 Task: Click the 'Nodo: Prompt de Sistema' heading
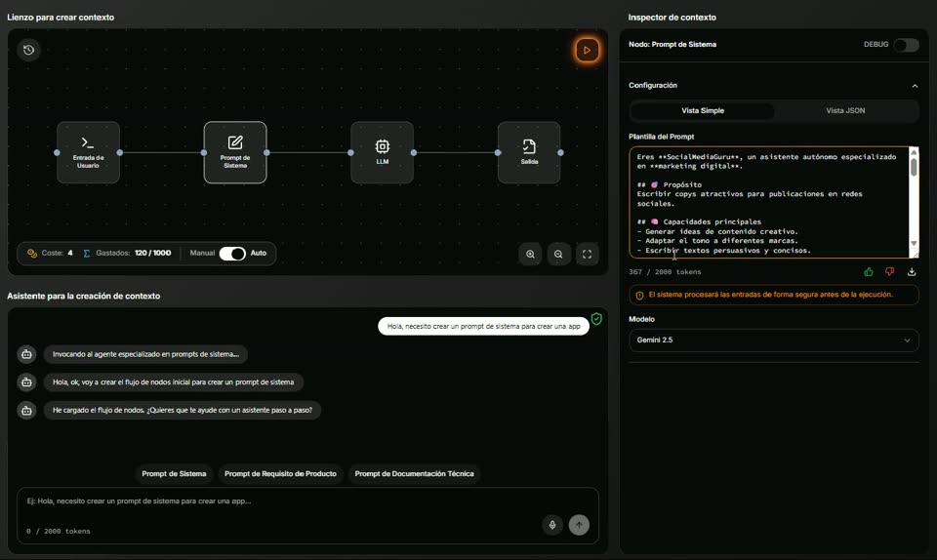pos(672,45)
